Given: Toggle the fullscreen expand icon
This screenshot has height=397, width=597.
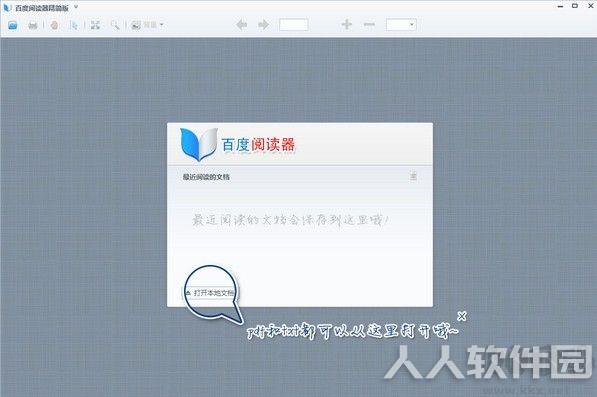Looking at the screenshot, I should point(95,26).
